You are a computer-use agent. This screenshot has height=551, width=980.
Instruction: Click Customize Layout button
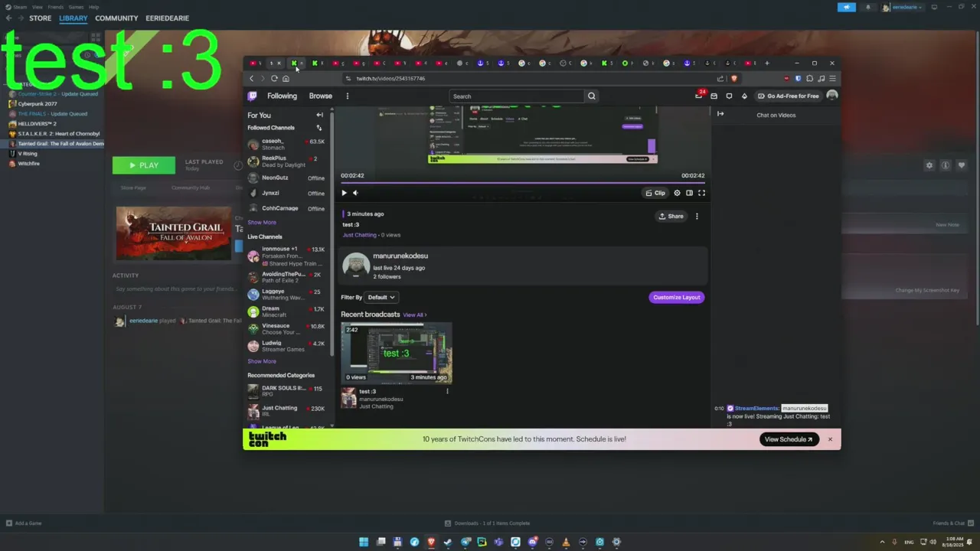point(677,297)
